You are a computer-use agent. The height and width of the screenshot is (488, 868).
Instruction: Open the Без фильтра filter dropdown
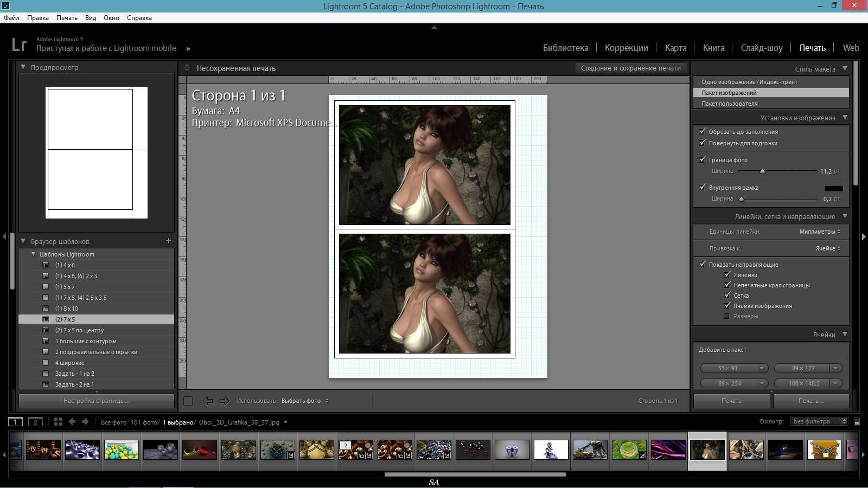(x=819, y=421)
